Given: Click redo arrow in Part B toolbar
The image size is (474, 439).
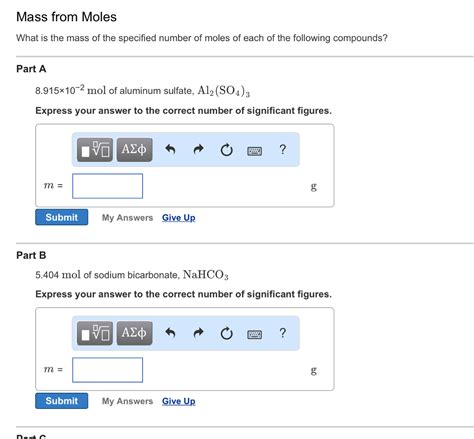Looking at the screenshot, I should click(199, 333).
